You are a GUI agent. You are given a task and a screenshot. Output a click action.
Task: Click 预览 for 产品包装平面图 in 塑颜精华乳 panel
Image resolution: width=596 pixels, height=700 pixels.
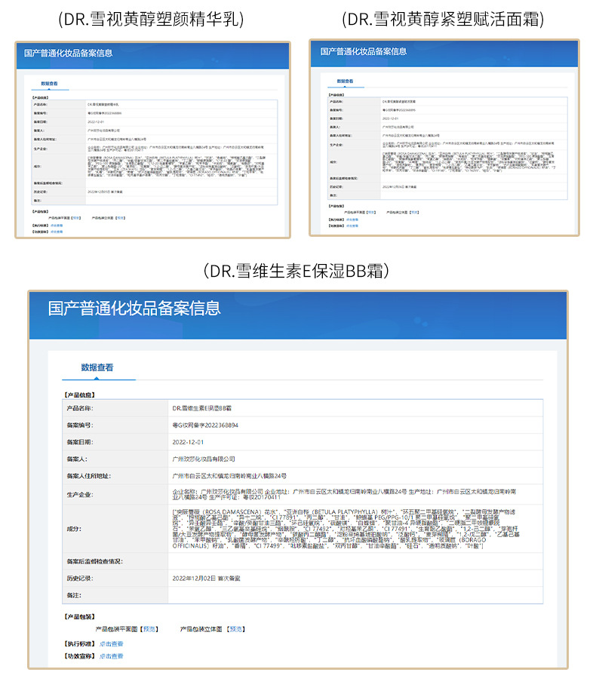click(76, 218)
